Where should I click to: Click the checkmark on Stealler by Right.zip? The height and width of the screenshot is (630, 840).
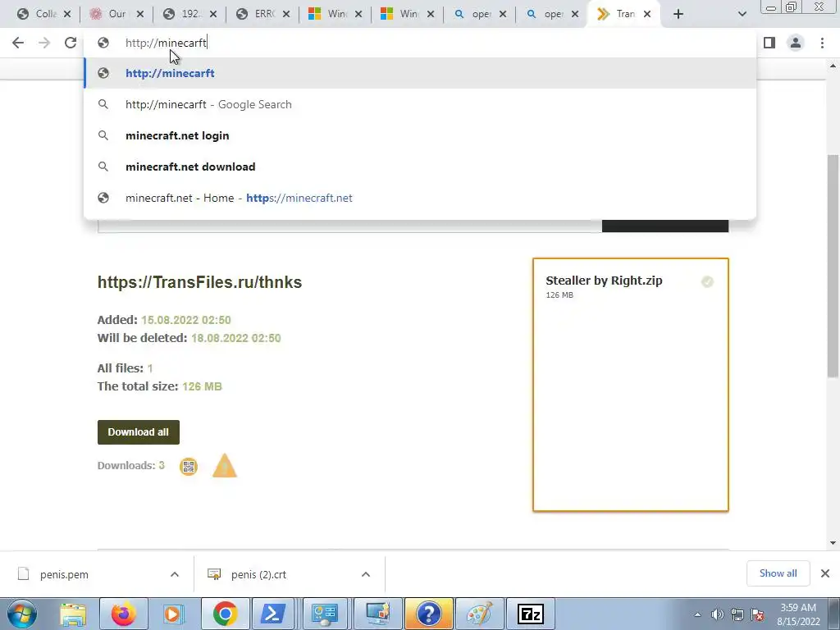(707, 282)
